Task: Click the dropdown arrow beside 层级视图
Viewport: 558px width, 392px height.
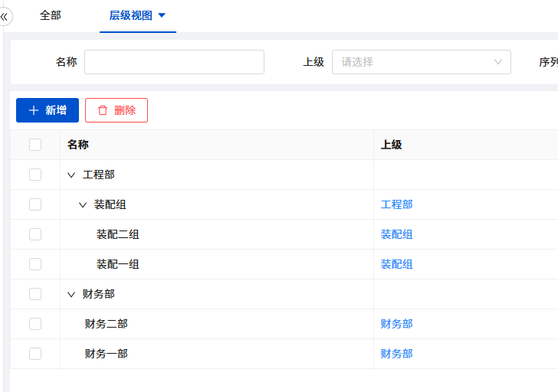Action: coord(162,15)
